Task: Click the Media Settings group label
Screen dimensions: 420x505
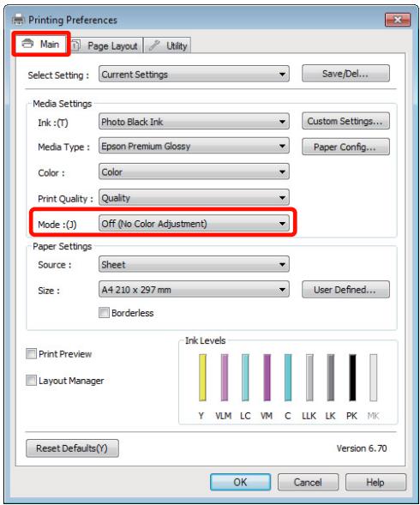Action: [x=63, y=104]
